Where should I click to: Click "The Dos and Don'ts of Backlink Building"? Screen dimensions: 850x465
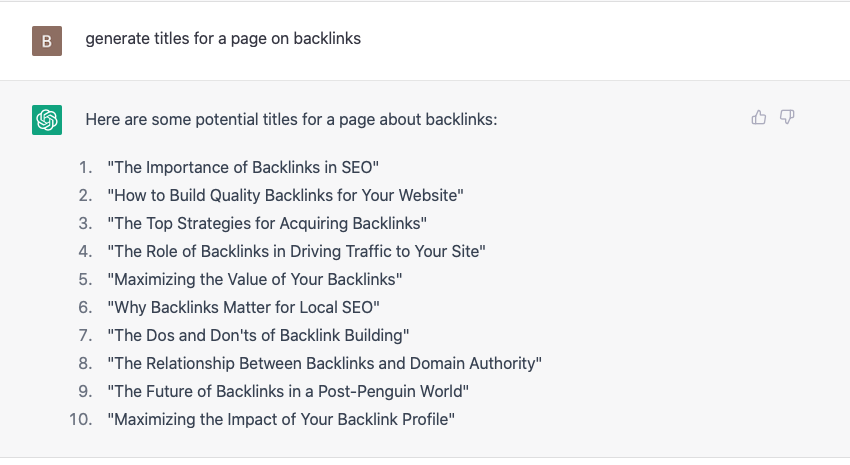pos(258,335)
